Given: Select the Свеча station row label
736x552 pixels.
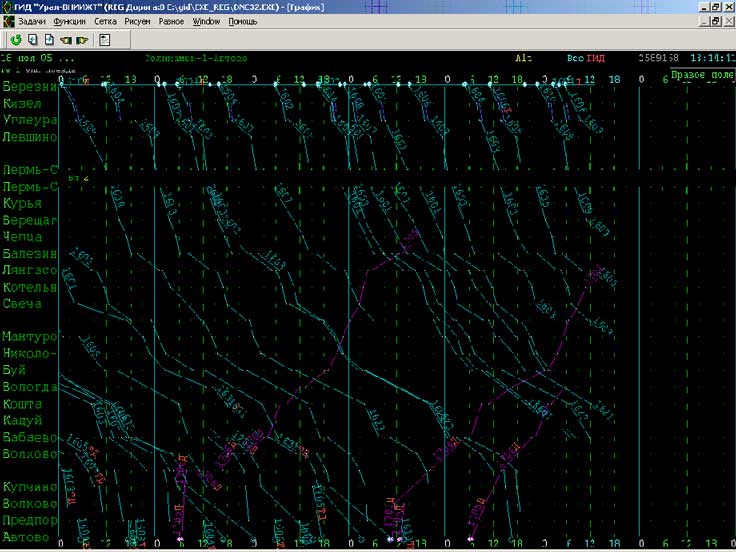Looking at the screenshot, I should click(22, 304).
